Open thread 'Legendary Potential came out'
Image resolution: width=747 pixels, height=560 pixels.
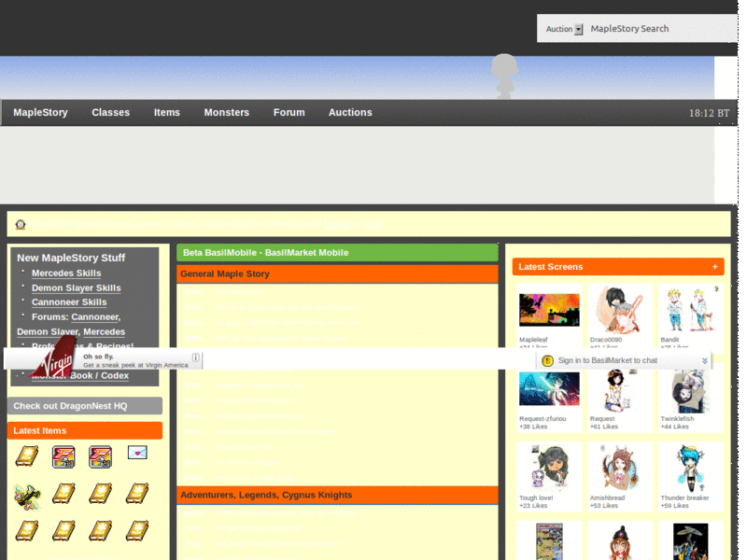[x=258, y=385]
